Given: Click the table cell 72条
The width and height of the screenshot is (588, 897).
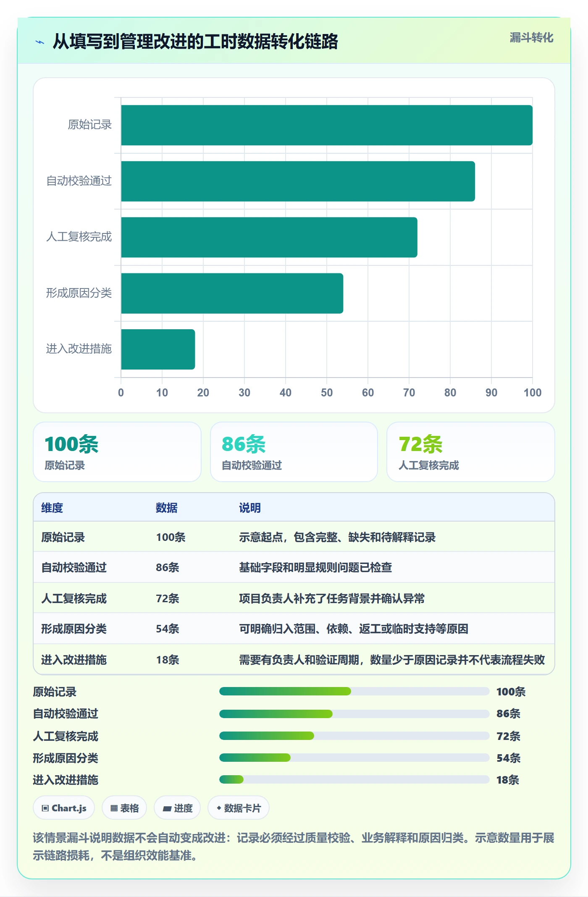Looking at the screenshot, I should point(168,598).
